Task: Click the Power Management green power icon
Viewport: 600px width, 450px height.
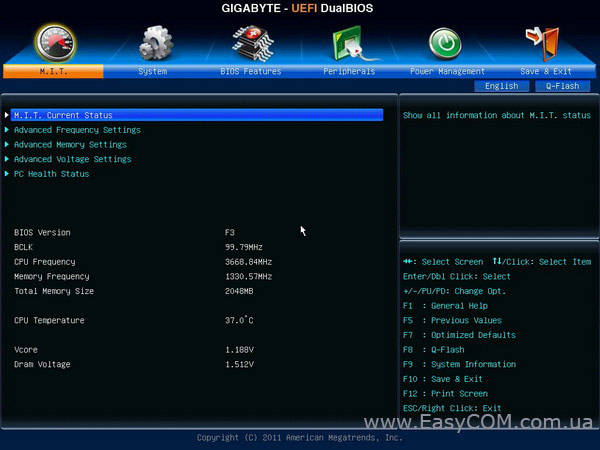Action: point(445,44)
